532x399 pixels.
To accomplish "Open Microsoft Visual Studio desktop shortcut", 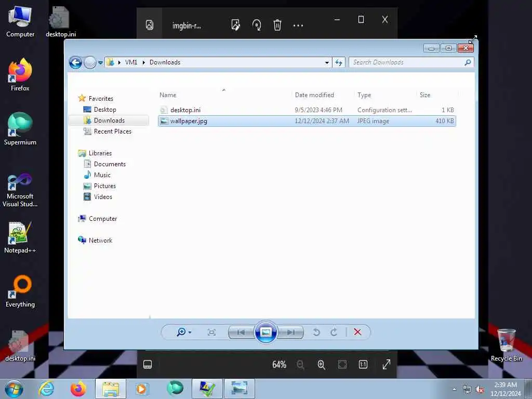I will tap(20, 190).
